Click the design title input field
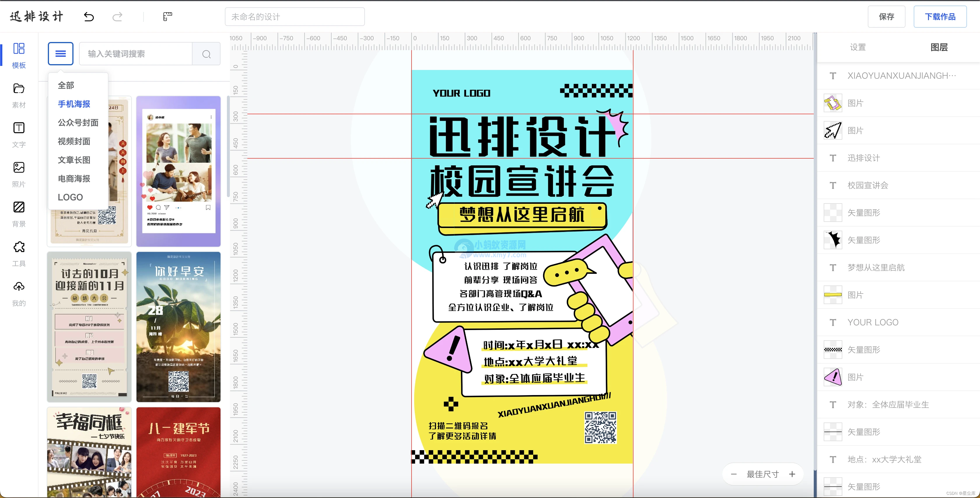The height and width of the screenshot is (498, 980). (295, 17)
